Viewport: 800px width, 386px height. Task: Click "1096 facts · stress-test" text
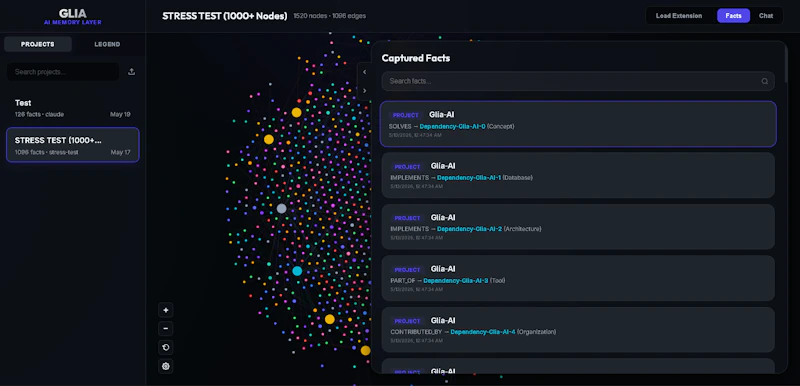(x=46, y=152)
